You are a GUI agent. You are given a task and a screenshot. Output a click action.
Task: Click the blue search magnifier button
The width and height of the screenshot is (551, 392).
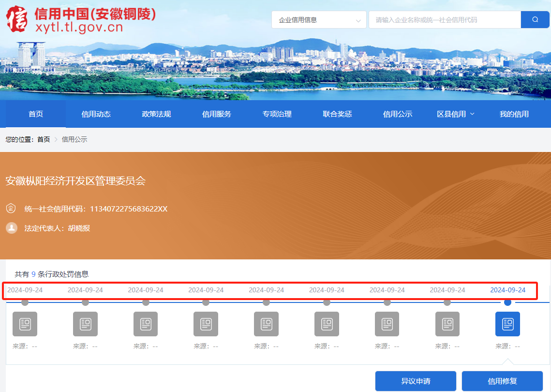pyautogui.click(x=535, y=20)
